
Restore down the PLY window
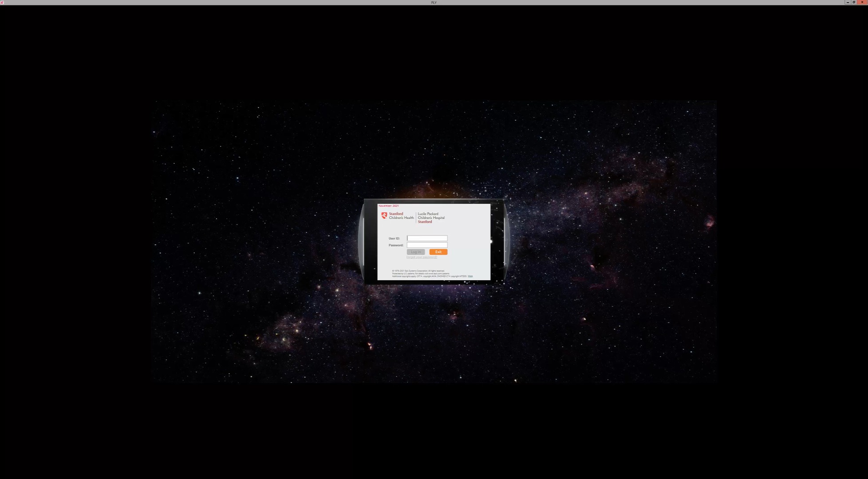click(854, 2)
